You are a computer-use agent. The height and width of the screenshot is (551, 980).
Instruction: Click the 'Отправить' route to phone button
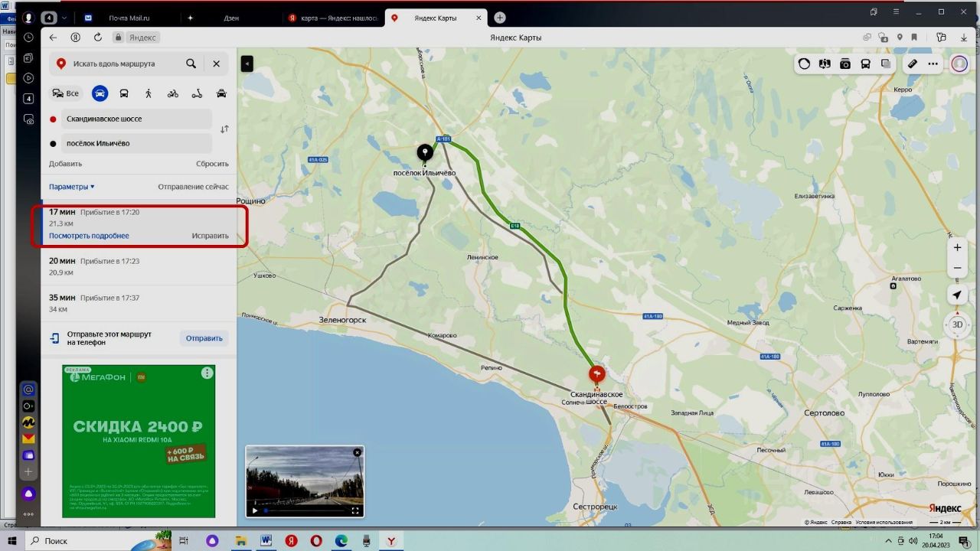[204, 338]
